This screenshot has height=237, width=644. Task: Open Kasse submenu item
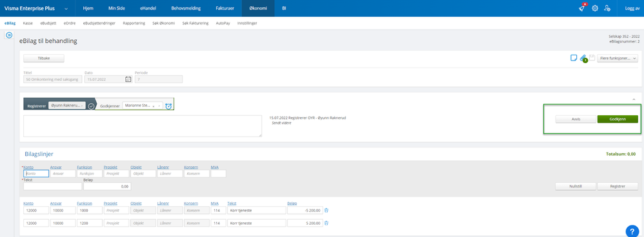tap(28, 23)
